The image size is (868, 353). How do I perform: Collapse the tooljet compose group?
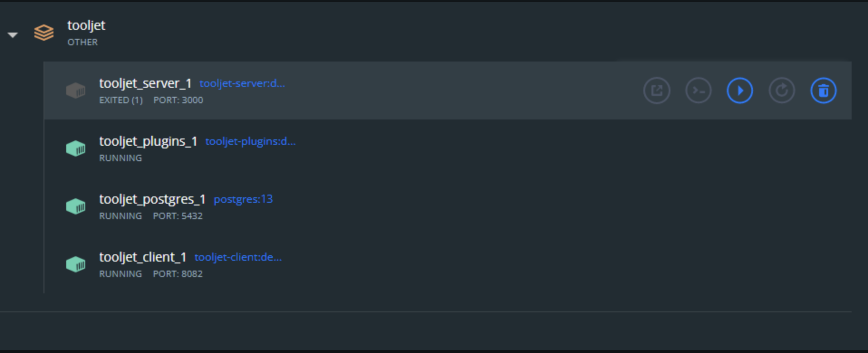(x=13, y=34)
